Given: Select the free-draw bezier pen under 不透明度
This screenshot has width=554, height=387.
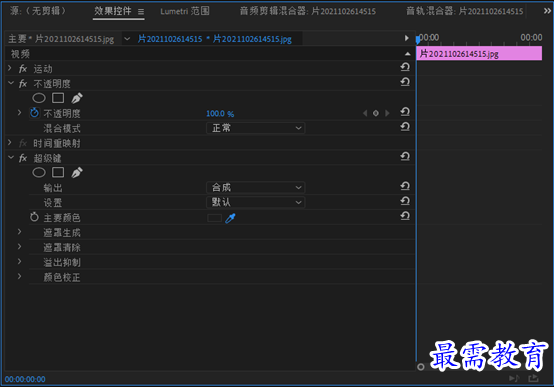Looking at the screenshot, I should 77,98.
